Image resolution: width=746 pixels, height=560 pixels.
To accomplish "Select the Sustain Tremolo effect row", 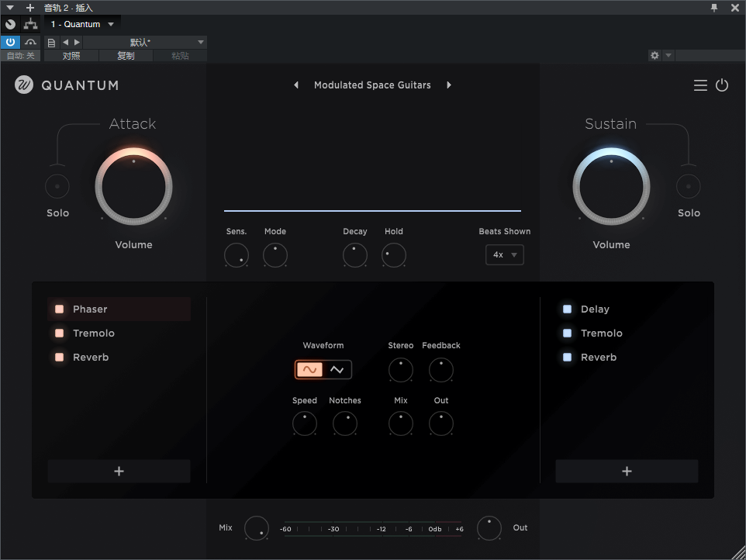I will click(x=627, y=333).
